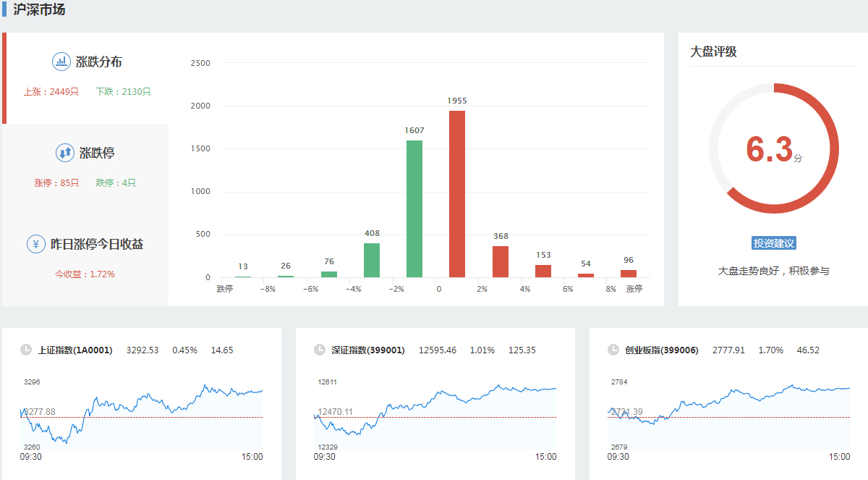Click the red bar labeled 368
The image size is (868, 480).
point(501,261)
